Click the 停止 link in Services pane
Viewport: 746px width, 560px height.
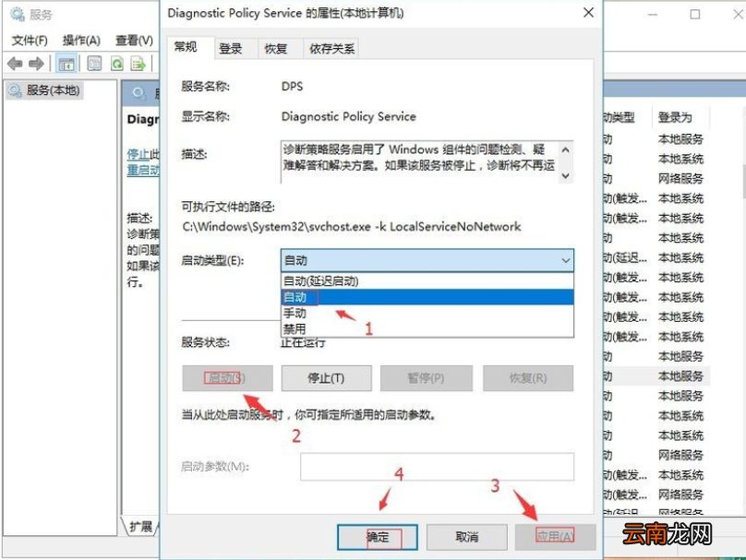[x=138, y=154]
